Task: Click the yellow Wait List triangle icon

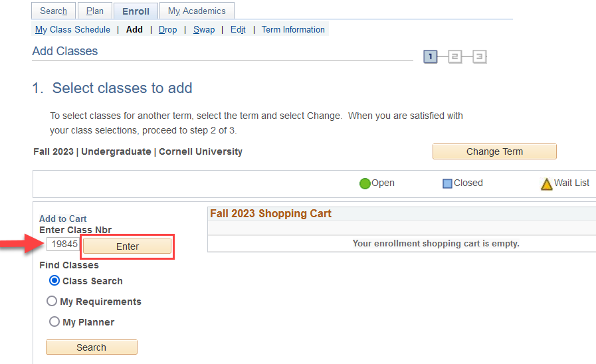Action: pos(547,184)
